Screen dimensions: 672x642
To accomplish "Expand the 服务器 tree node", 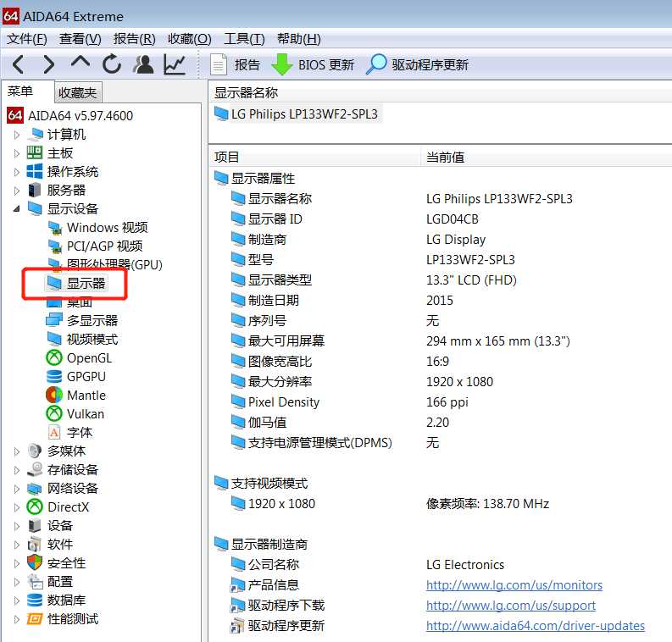I will (x=17, y=191).
